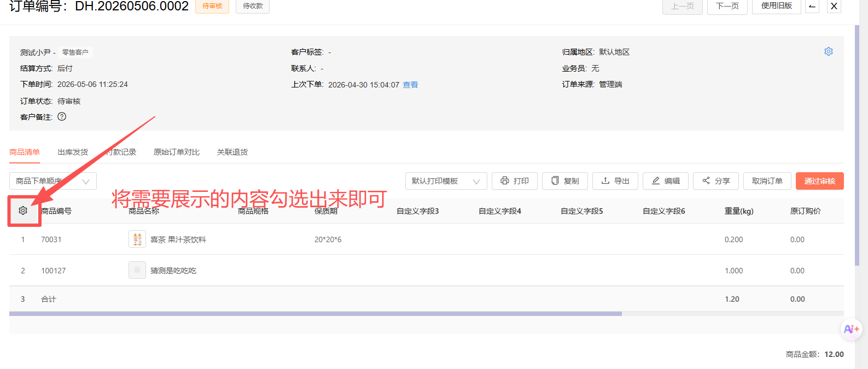The height and width of the screenshot is (369, 868).
Task: Edit the order via 编辑 button
Action: [x=666, y=181]
